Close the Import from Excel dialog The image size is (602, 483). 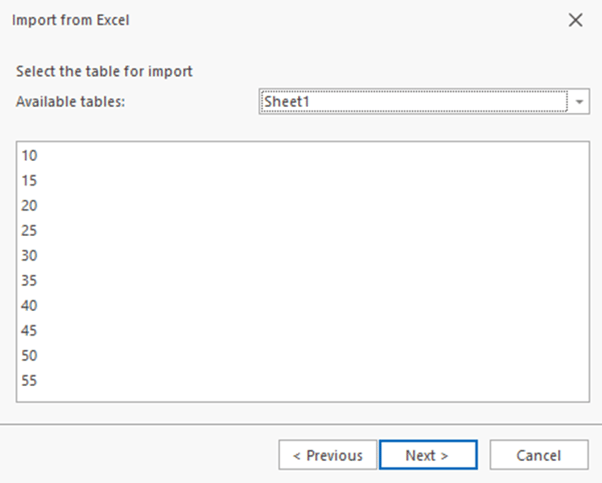click(x=575, y=20)
